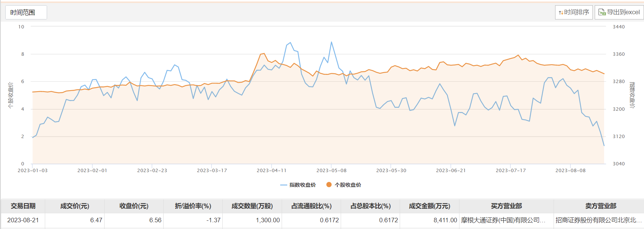The height and width of the screenshot is (229, 644).
Task: Click the 买方营业部 column header
Action: [507, 206]
